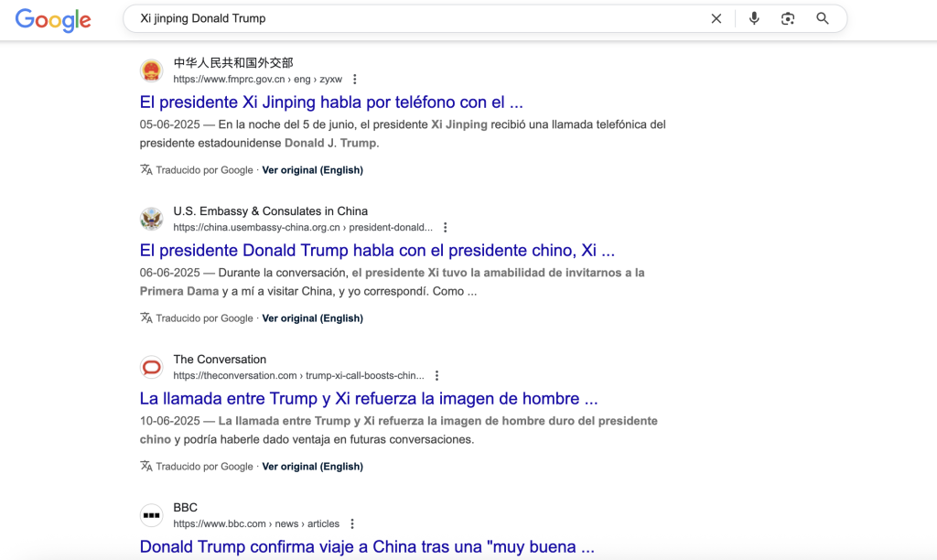Open 'El presidente Xi Jinping habla por teléfono' result
Screen dimensions: 937x560
(331, 102)
